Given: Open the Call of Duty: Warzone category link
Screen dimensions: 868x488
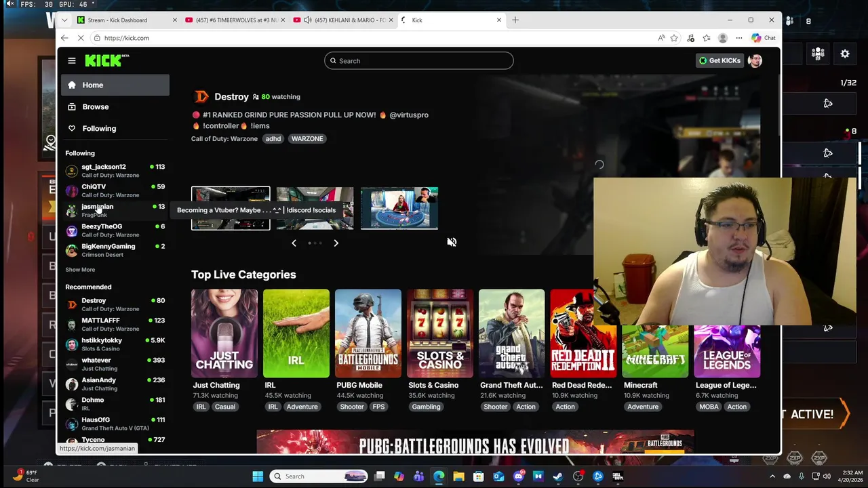Looking at the screenshot, I should click(224, 139).
